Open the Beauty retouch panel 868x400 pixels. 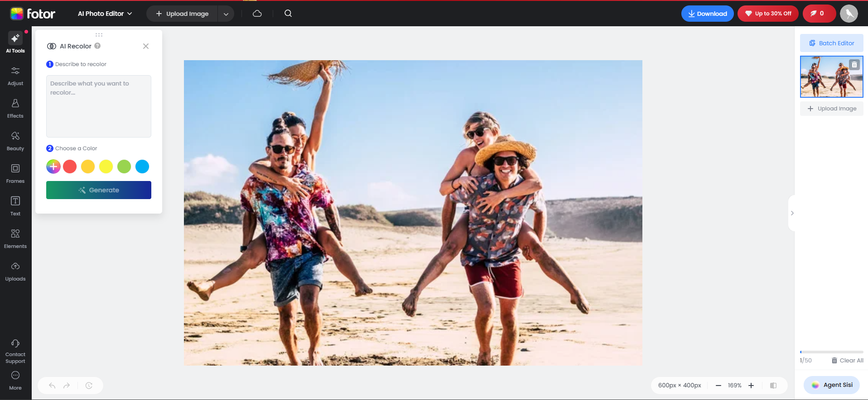coord(15,141)
